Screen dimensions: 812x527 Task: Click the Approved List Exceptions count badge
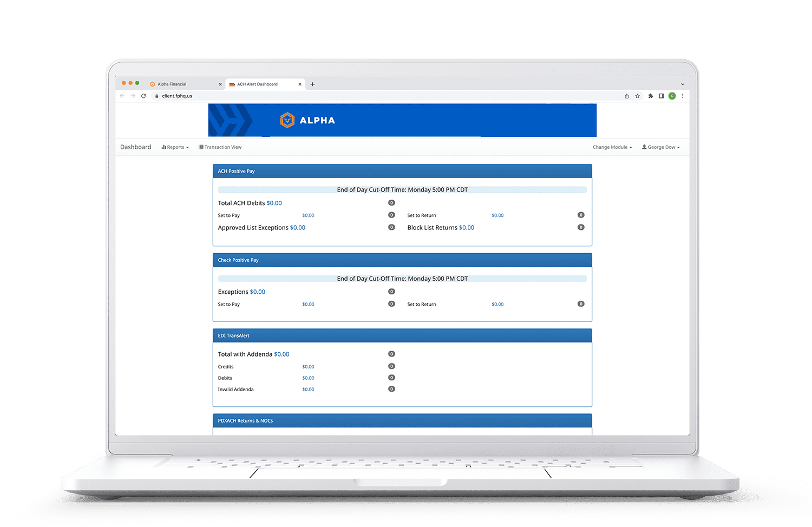[391, 227]
